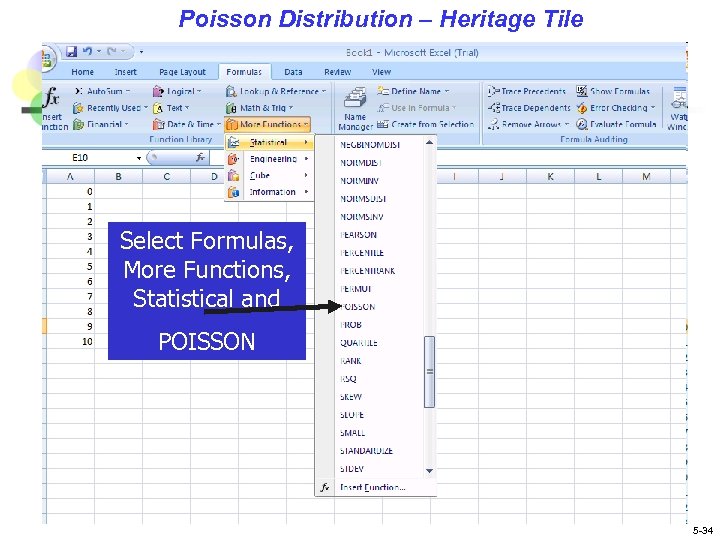Click the More Functions button
720x540 pixels.
tap(268, 124)
